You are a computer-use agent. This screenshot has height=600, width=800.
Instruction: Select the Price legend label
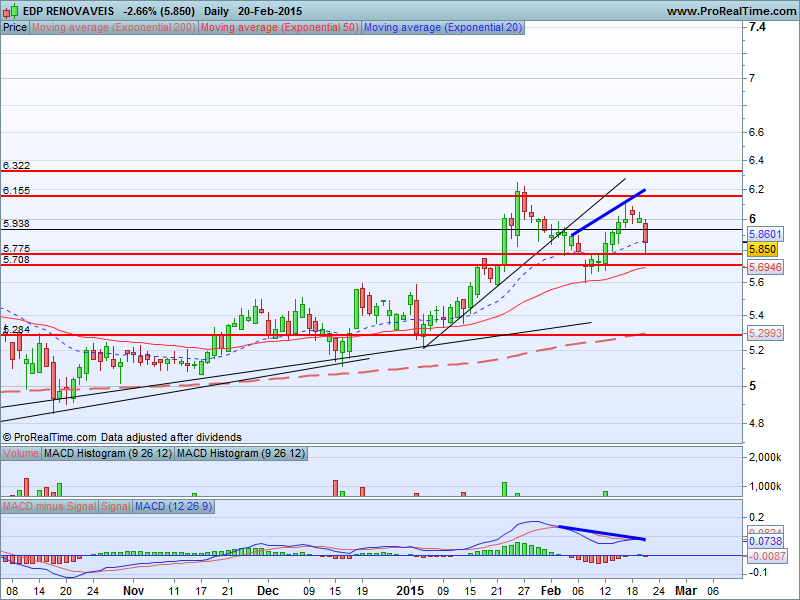(x=15, y=28)
